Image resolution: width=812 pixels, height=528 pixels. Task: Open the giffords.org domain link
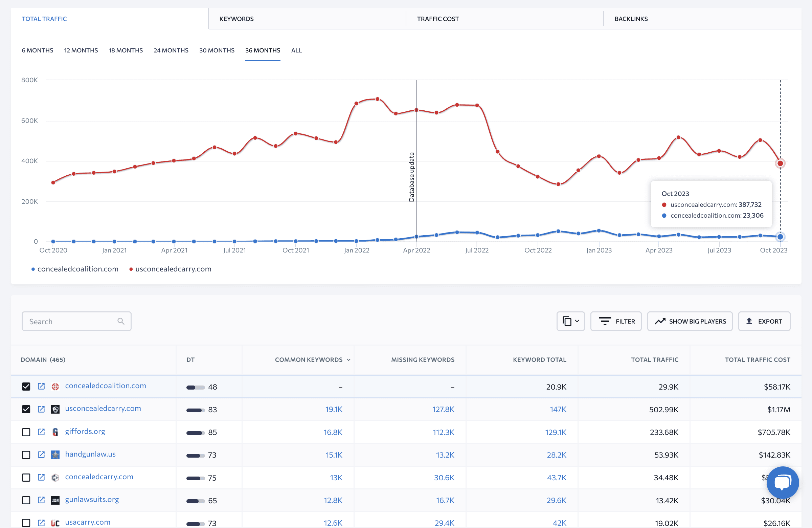85,432
